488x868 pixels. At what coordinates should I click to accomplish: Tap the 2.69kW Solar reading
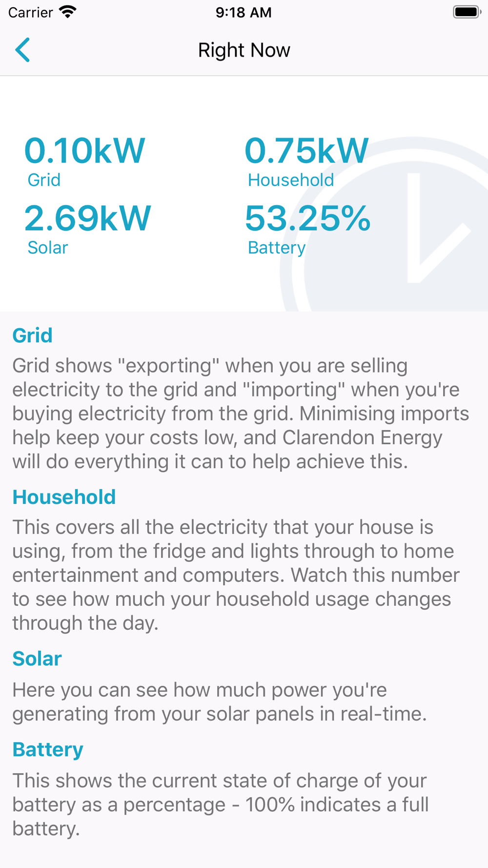click(88, 218)
